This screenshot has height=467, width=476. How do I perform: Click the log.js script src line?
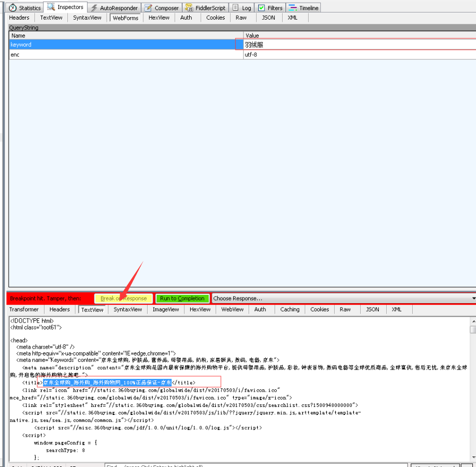click(x=148, y=428)
